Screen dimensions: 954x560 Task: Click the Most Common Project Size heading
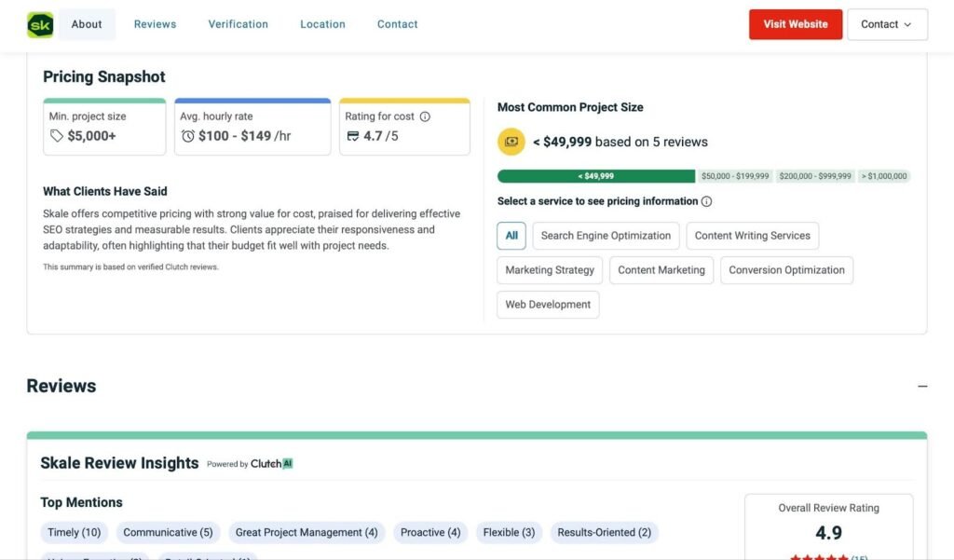pyautogui.click(x=570, y=107)
